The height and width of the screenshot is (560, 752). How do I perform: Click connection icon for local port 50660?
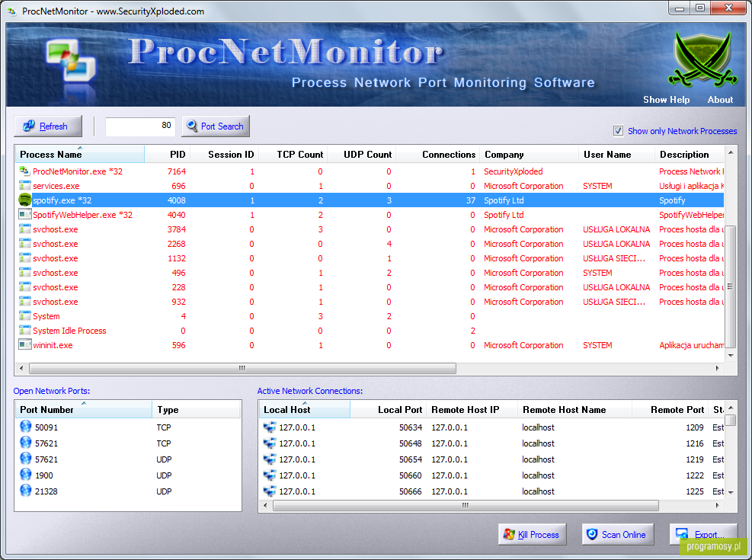click(x=270, y=475)
